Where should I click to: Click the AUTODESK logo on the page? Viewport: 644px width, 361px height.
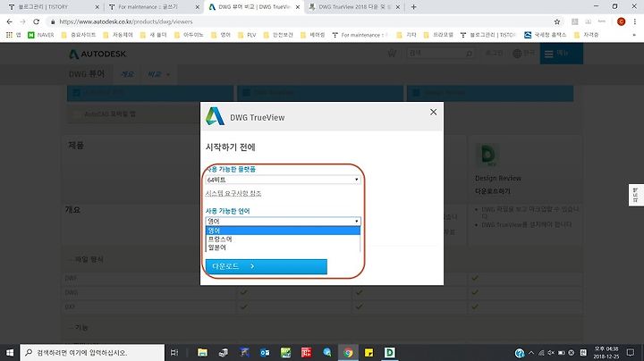(97, 54)
